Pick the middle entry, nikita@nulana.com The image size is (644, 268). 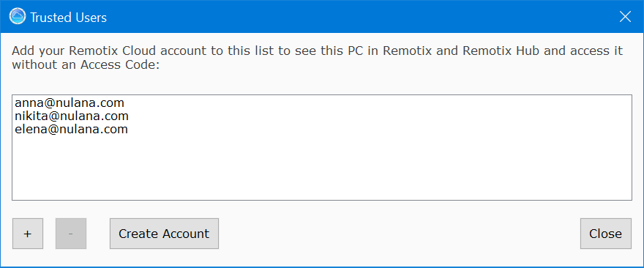click(72, 116)
